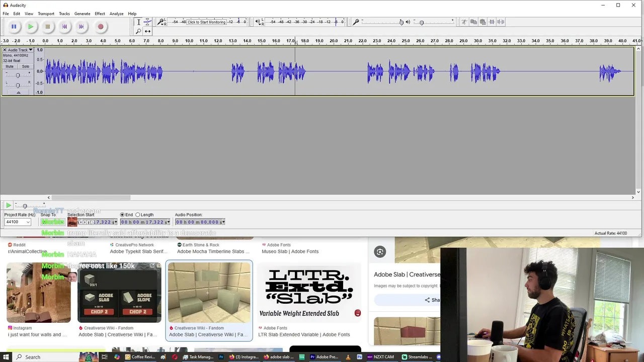Viewport: 644px width, 362px height.
Task: Adjust the track gain slider
Action: 18,75
